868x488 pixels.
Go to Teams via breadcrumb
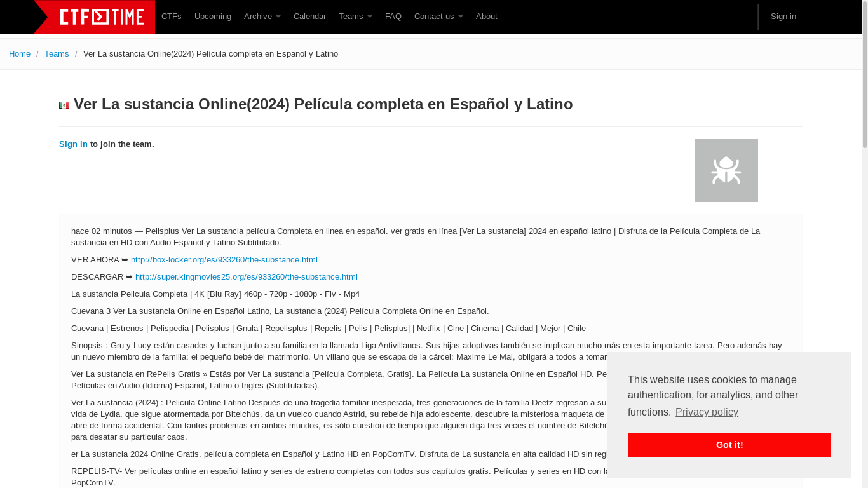tap(57, 54)
